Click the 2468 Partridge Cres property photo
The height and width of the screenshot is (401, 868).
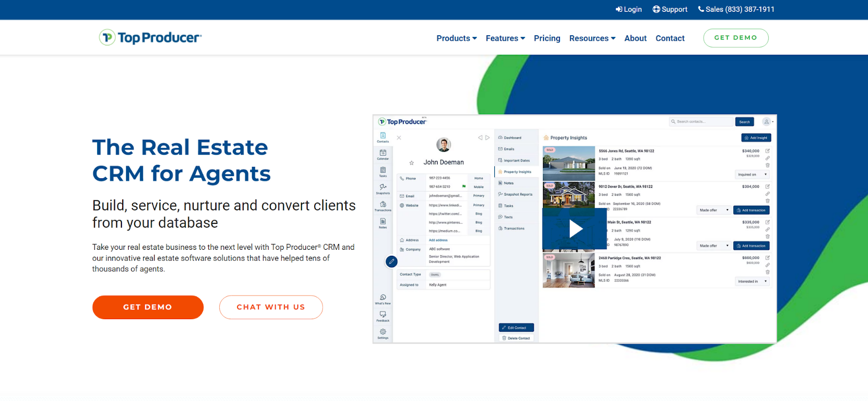(x=569, y=270)
